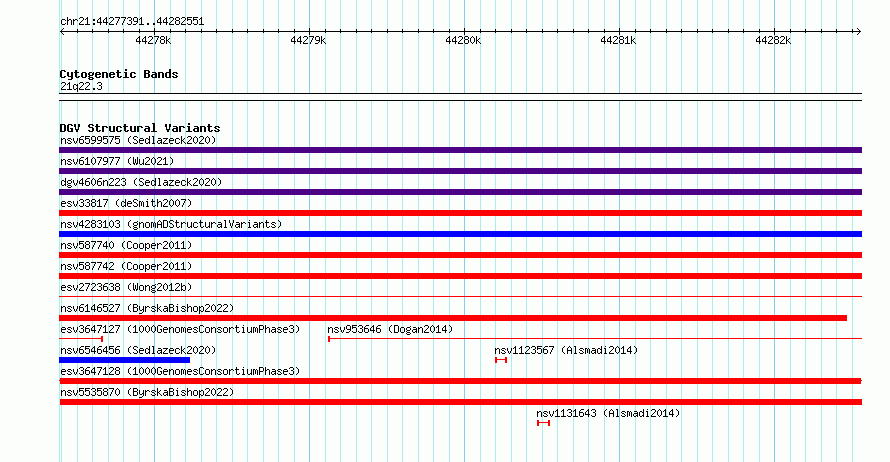
Task: Click the 44281k ruler tick label
Action: pyautogui.click(x=618, y=40)
